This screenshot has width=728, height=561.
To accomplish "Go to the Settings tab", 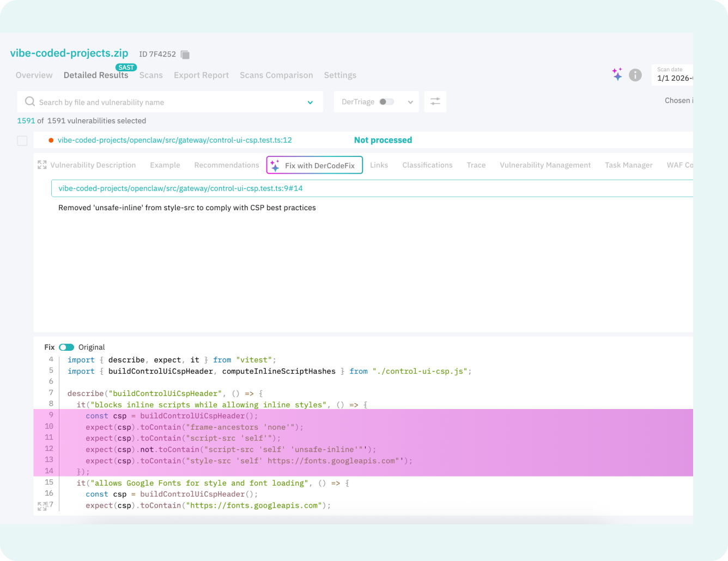I will coord(340,75).
